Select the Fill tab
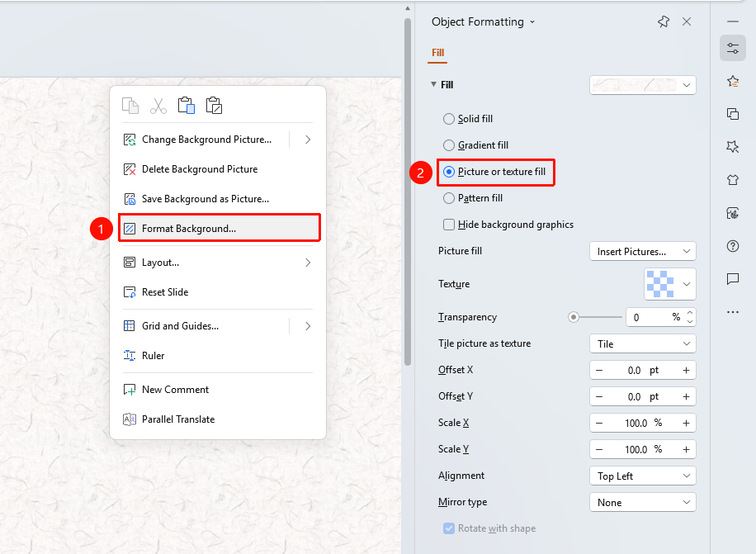Screen dimensions: 756x554 (x=437, y=53)
